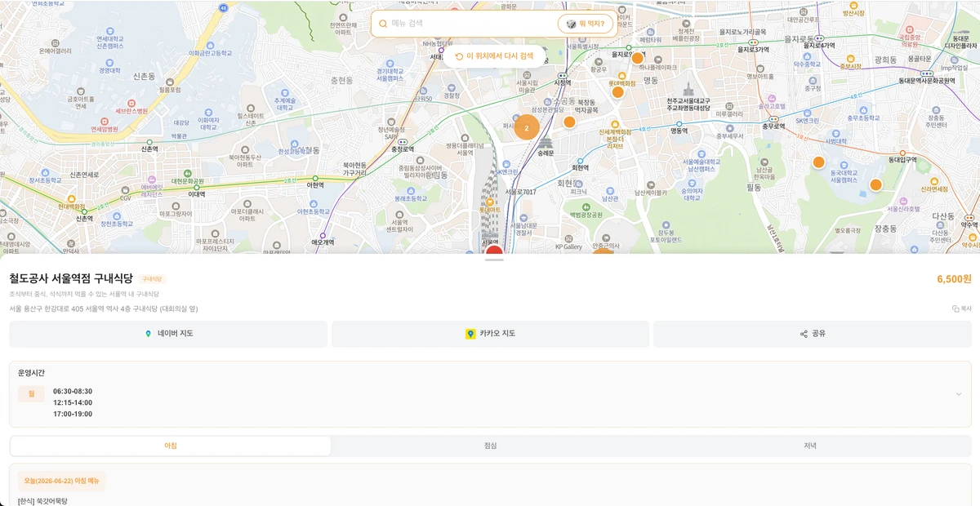Click the 천주교서울대교구 주교좌명동대성당 label
Screen dimensions: 980x506
pos(688,104)
